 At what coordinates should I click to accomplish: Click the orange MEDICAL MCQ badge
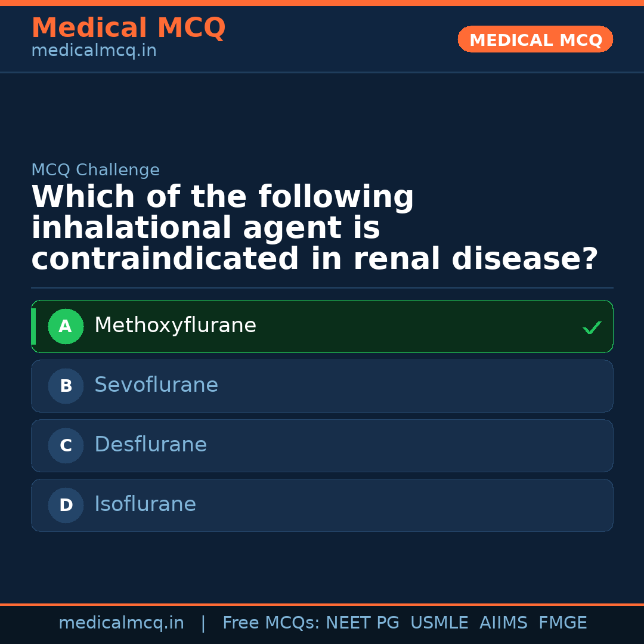pyautogui.click(x=535, y=39)
